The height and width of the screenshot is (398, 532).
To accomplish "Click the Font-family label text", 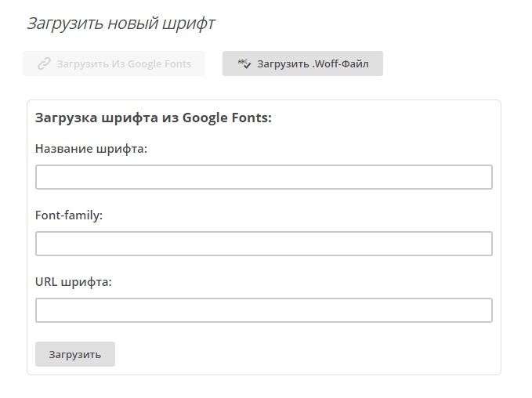I will (x=69, y=215).
